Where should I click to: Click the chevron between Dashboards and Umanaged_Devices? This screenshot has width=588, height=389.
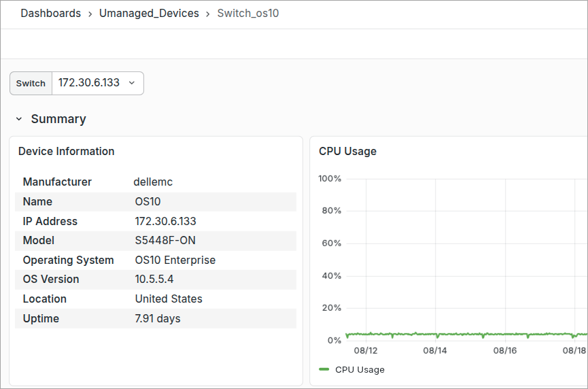pyautogui.click(x=90, y=14)
